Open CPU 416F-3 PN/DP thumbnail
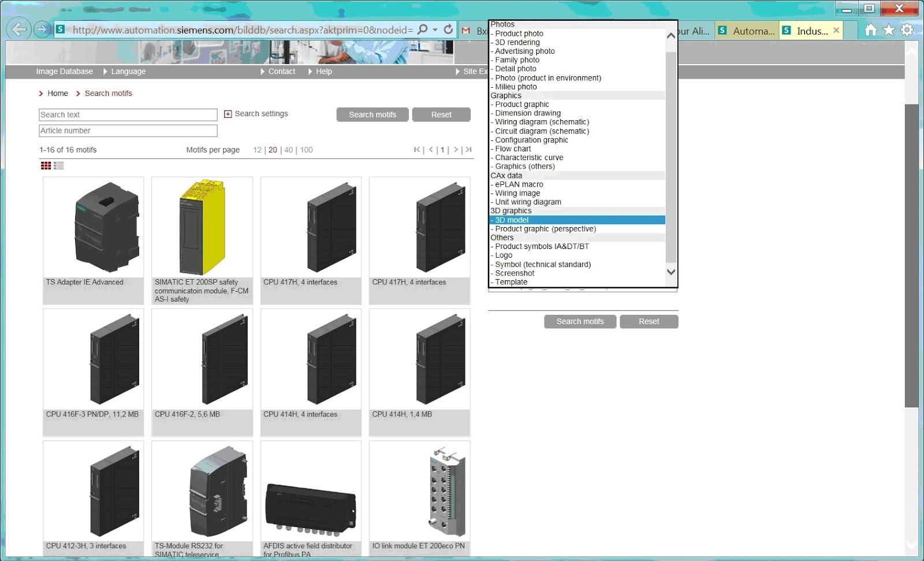Image resolution: width=924 pixels, height=561 pixels. (93, 359)
